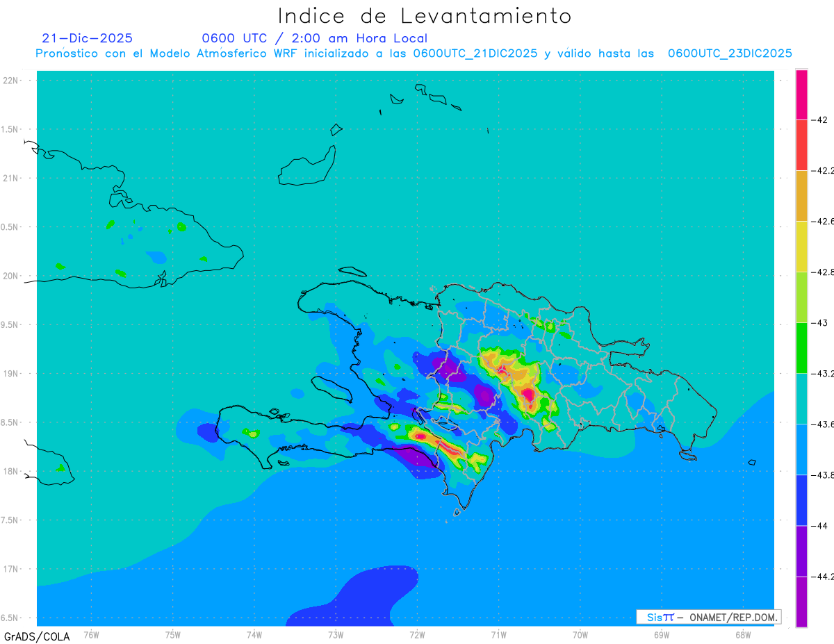Click the '-43.2' colorbar value
The image size is (834, 644).
click(823, 374)
